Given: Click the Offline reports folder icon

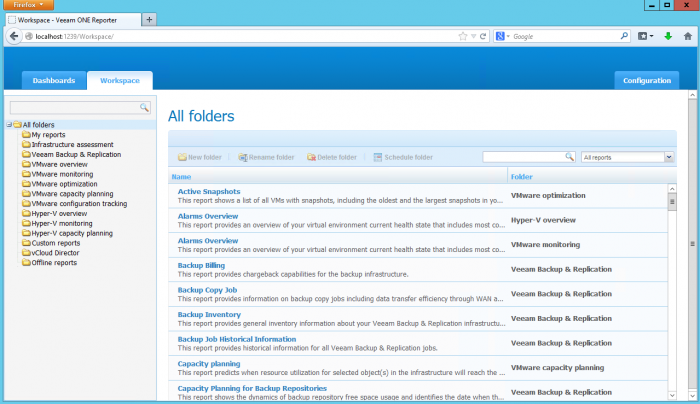Looking at the screenshot, I should [x=26, y=262].
